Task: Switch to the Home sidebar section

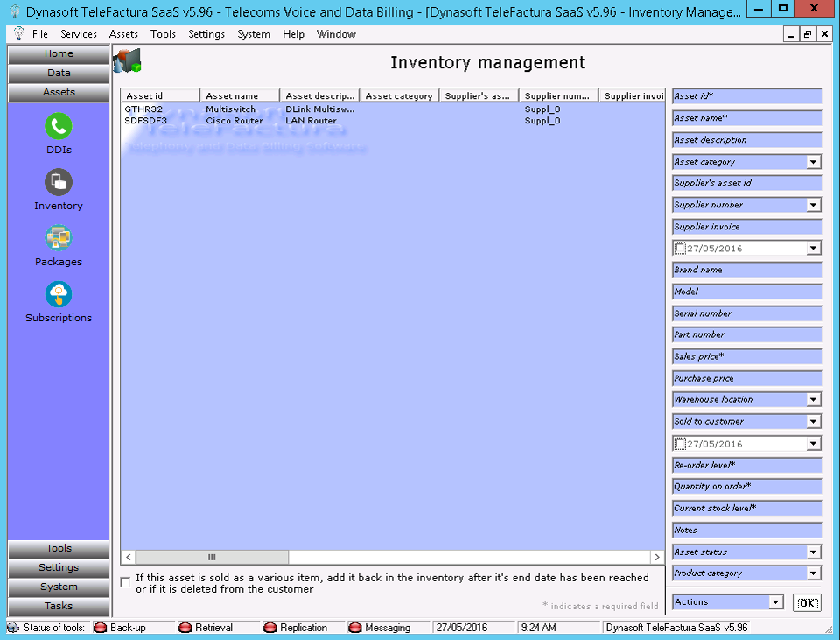Action: (x=59, y=54)
